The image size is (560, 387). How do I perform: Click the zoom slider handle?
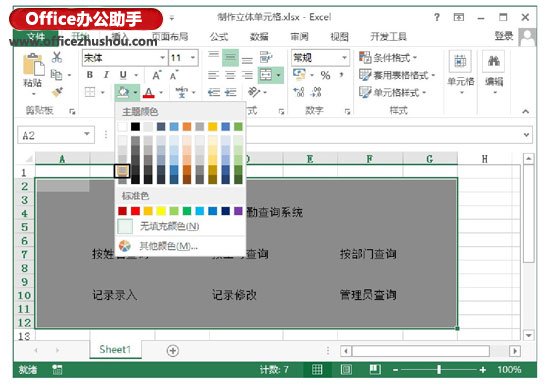point(439,370)
